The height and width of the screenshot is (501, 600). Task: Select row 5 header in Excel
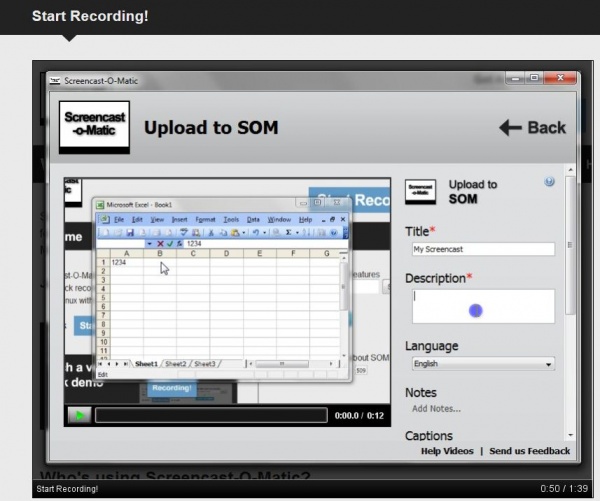pyautogui.click(x=103, y=298)
